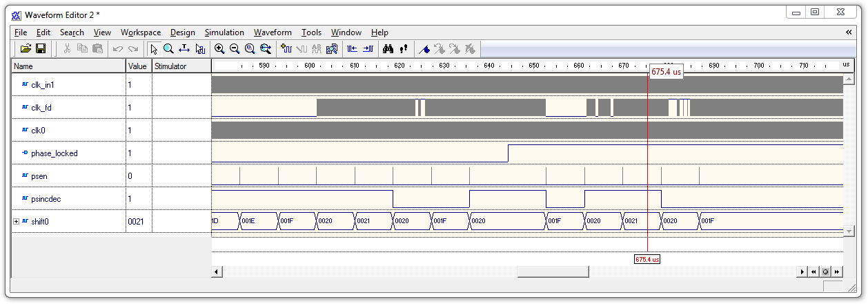Click the compare waveforms icon

pos(332,49)
